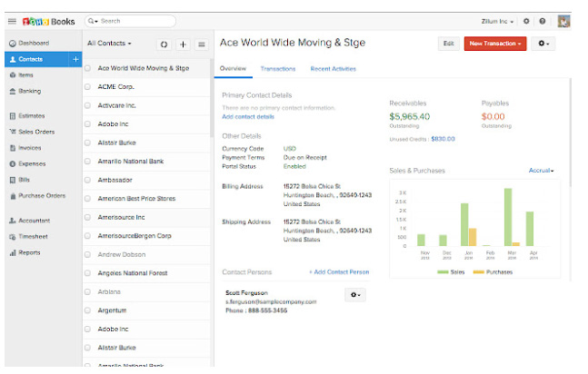The height and width of the screenshot is (374, 588).
Task: Switch to the Transactions tab
Action: [278, 69]
